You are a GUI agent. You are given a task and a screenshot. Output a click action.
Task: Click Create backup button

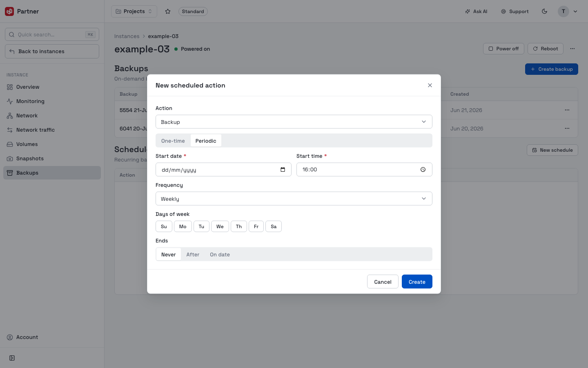click(x=552, y=69)
